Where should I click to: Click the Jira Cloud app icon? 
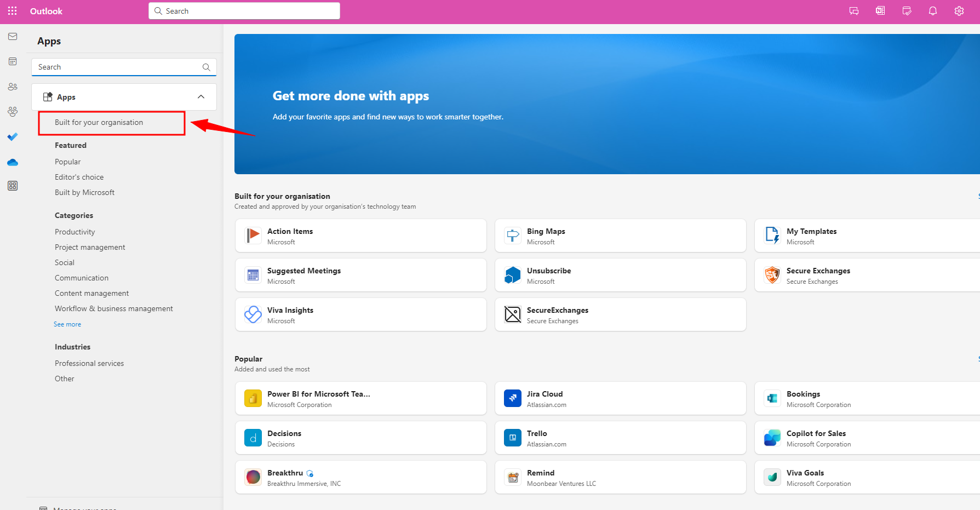(x=513, y=398)
